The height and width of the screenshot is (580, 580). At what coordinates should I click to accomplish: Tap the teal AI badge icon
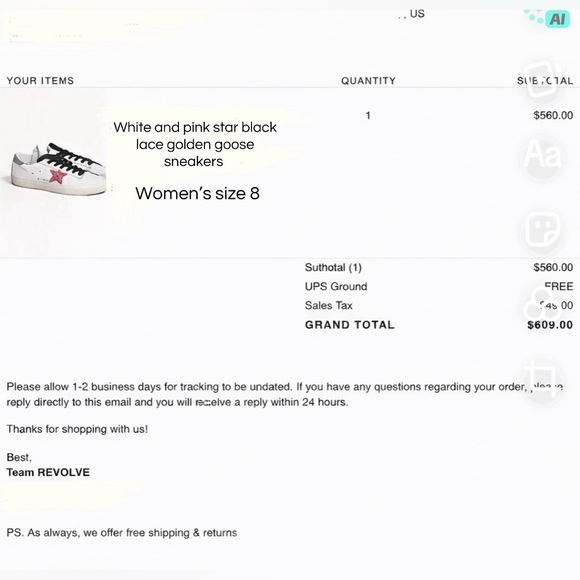point(557,18)
